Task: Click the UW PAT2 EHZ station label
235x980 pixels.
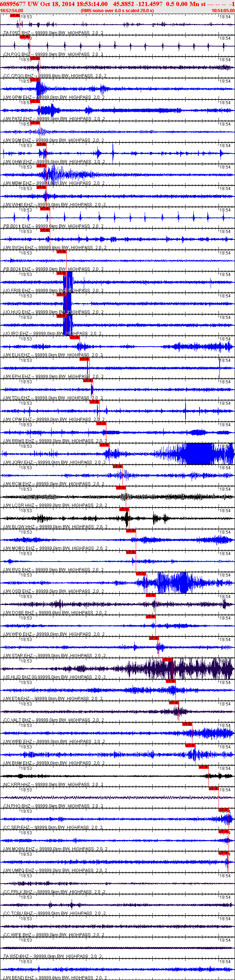Action: pos(18,119)
